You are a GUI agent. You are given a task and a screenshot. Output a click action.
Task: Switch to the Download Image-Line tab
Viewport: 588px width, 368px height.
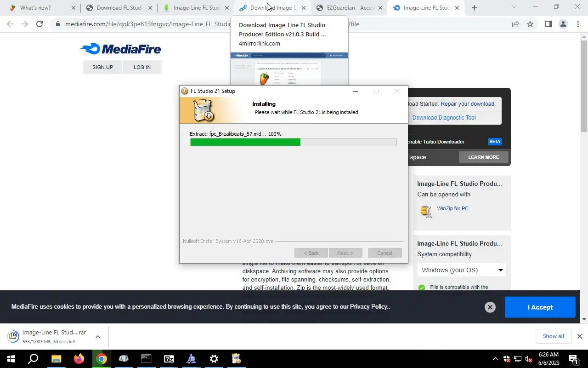pos(272,8)
